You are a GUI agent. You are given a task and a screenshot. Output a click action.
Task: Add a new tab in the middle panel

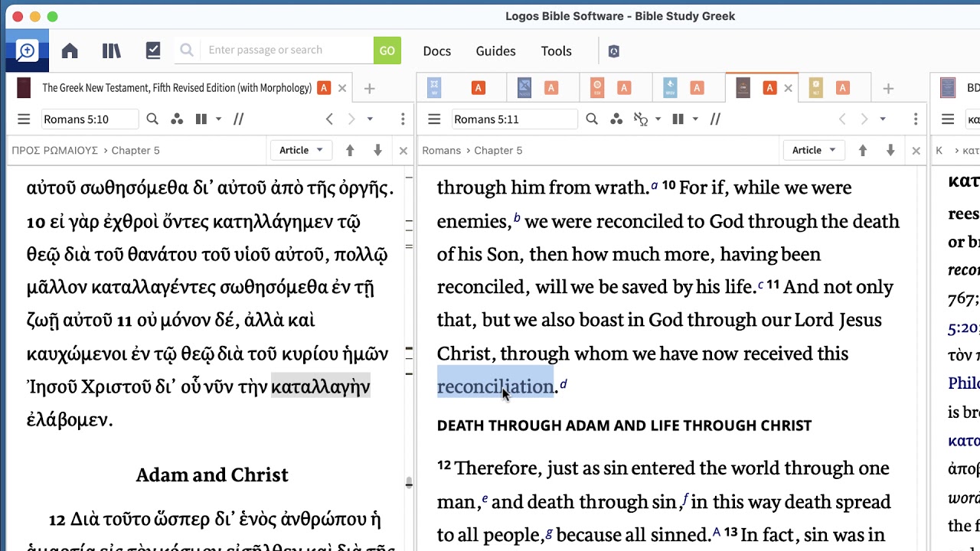[x=888, y=89]
